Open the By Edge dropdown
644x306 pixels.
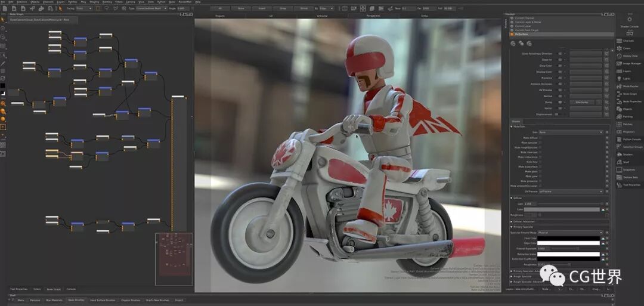coord(327,8)
